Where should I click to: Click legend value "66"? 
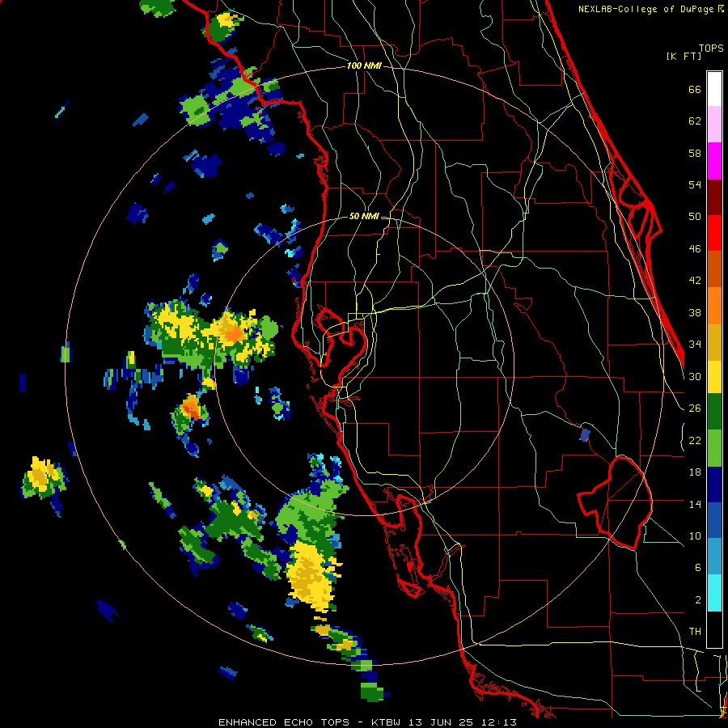click(695, 90)
